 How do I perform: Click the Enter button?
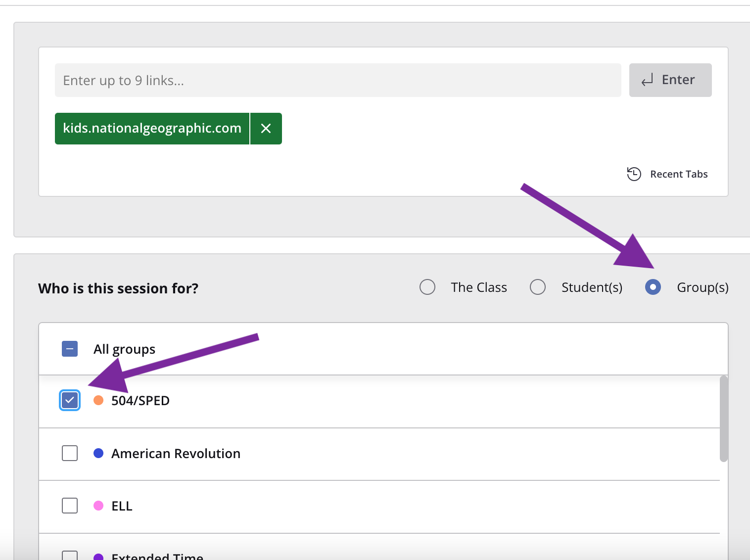point(670,80)
